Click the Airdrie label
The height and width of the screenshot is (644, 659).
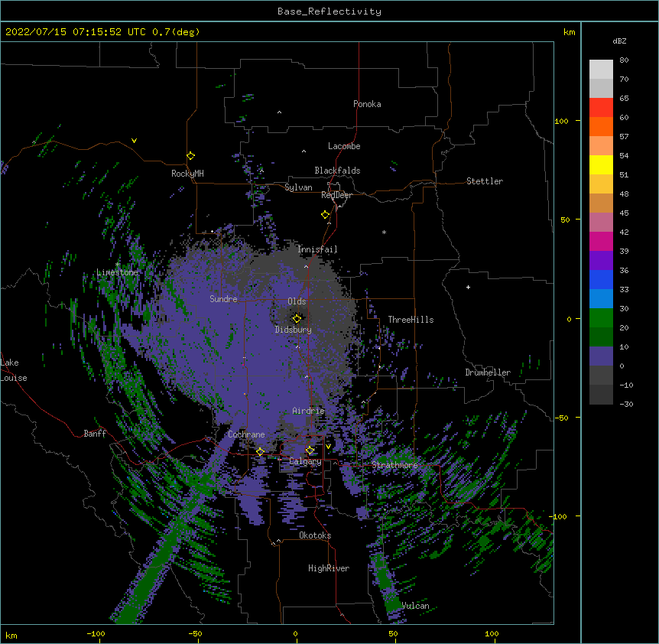[309, 411]
